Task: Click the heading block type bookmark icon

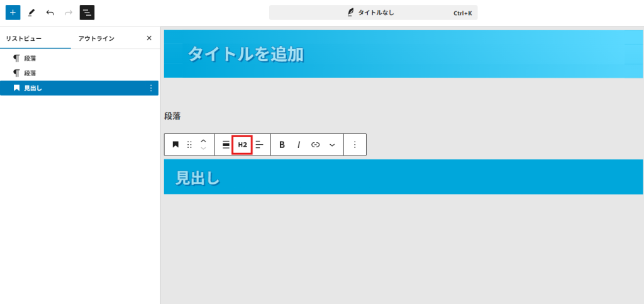Action: (x=175, y=145)
